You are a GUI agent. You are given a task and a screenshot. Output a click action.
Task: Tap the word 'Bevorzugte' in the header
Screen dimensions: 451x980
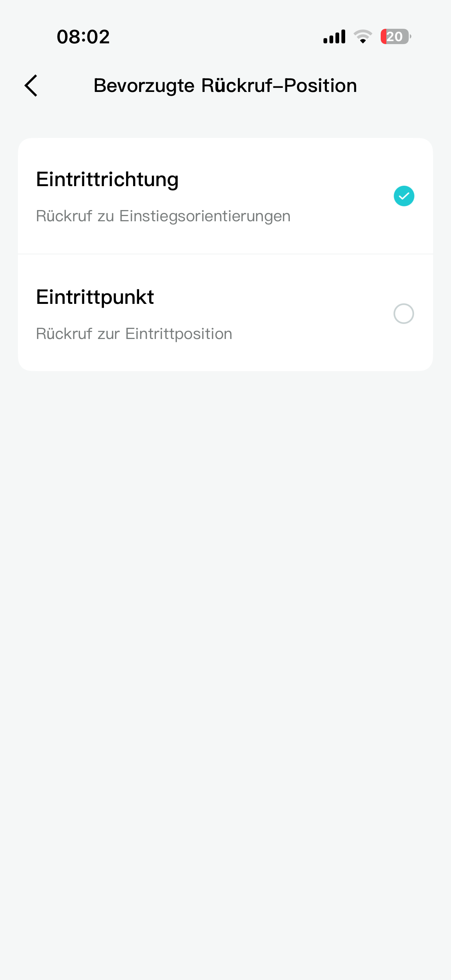[x=144, y=86]
